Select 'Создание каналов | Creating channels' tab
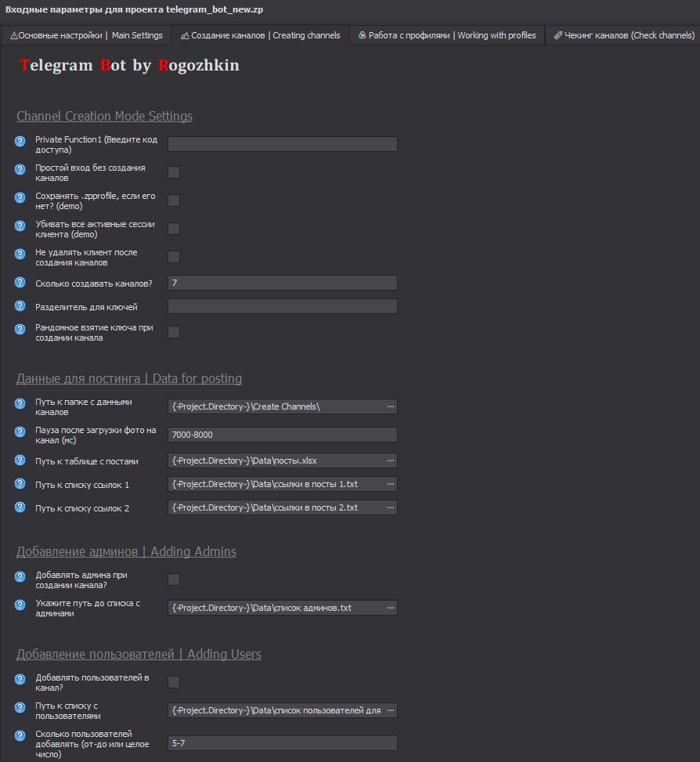This screenshot has width=700, height=762. click(x=261, y=35)
